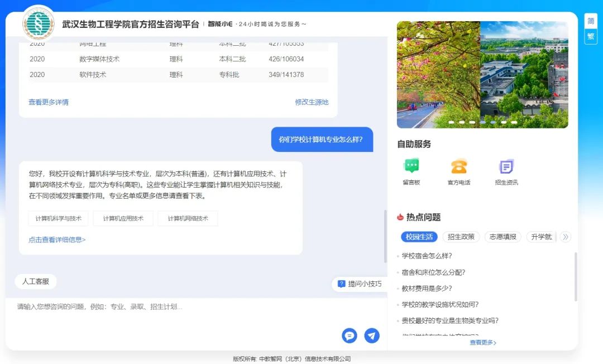Expand 查看更多 under hot questions
The height and width of the screenshot is (364, 603).
483,342
